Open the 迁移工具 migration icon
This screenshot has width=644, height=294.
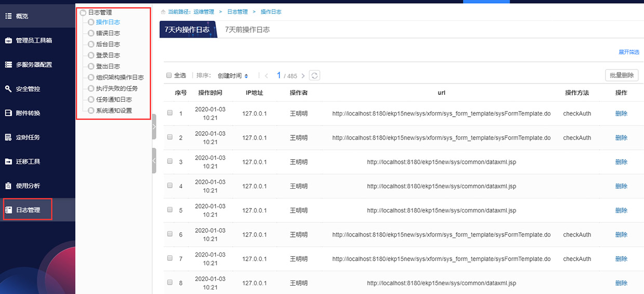8,161
